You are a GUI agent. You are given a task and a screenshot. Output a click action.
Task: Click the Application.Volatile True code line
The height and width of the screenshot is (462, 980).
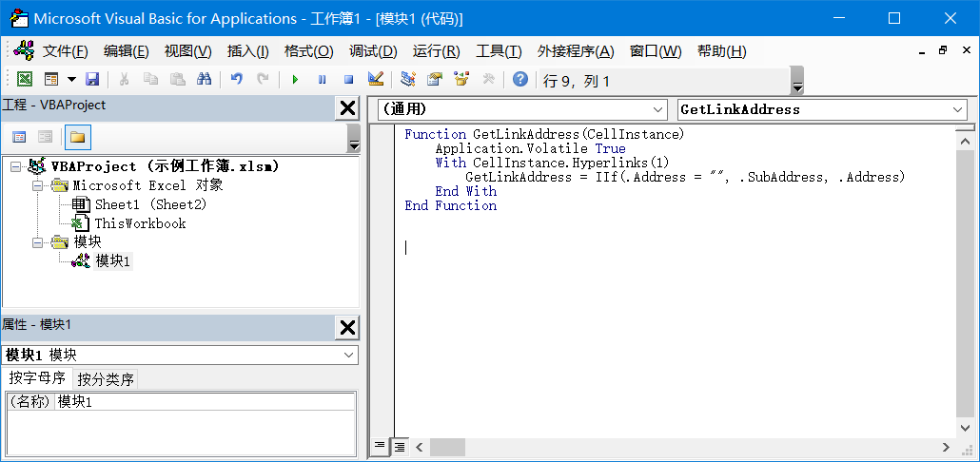tap(530, 148)
